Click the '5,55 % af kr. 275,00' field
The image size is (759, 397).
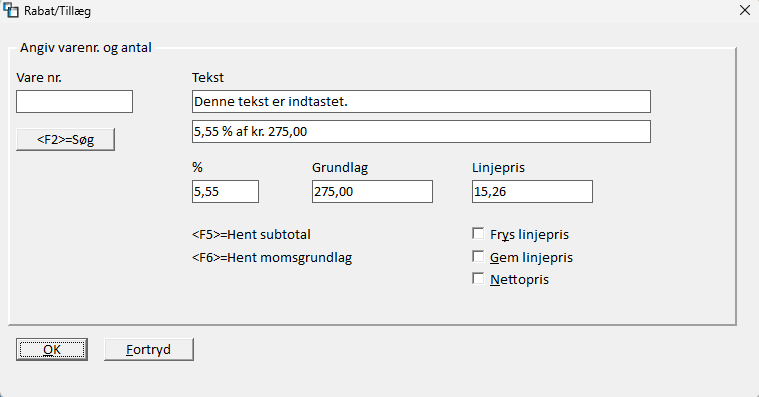pyautogui.click(x=421, y=132)
